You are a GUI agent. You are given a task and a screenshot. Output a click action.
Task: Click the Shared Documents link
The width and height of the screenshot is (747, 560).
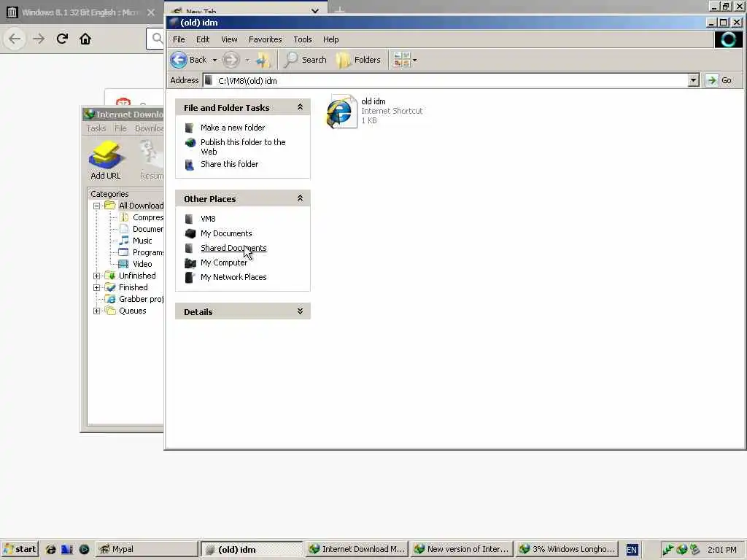(x=233, y=248)
